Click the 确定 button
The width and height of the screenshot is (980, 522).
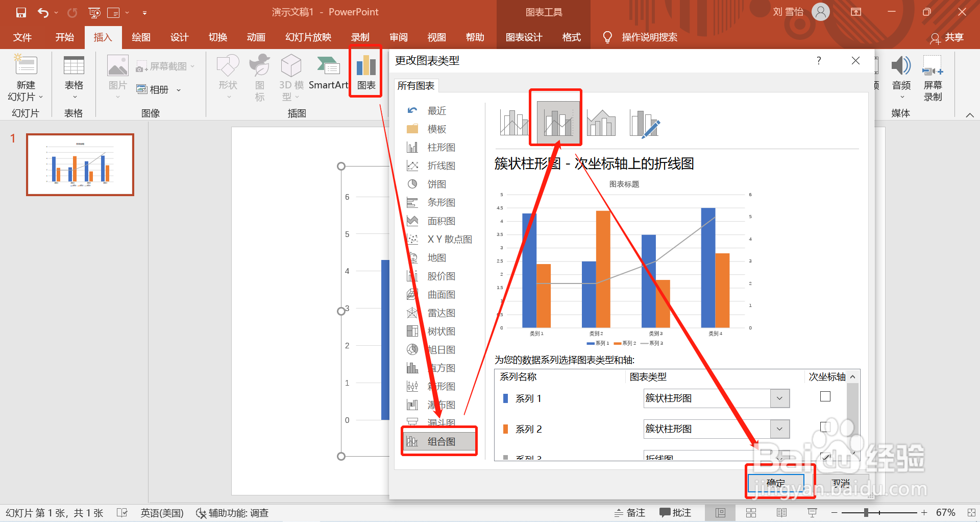coord(776,483)
